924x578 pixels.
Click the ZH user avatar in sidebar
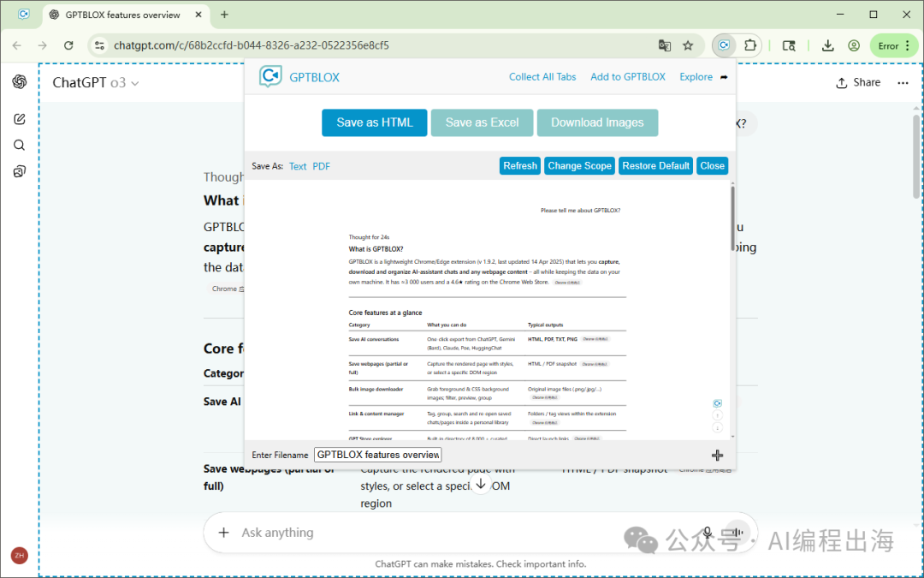click(20, 555)
